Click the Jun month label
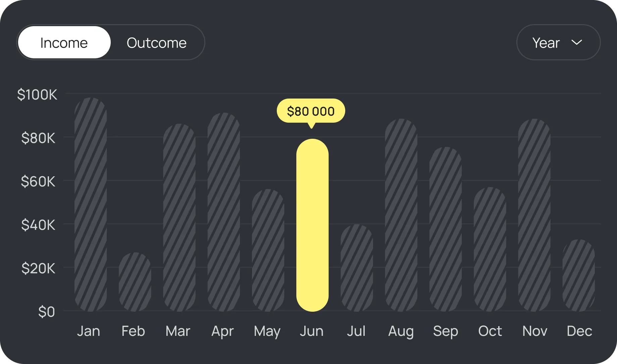617x364 pixels. coord(312,331)
